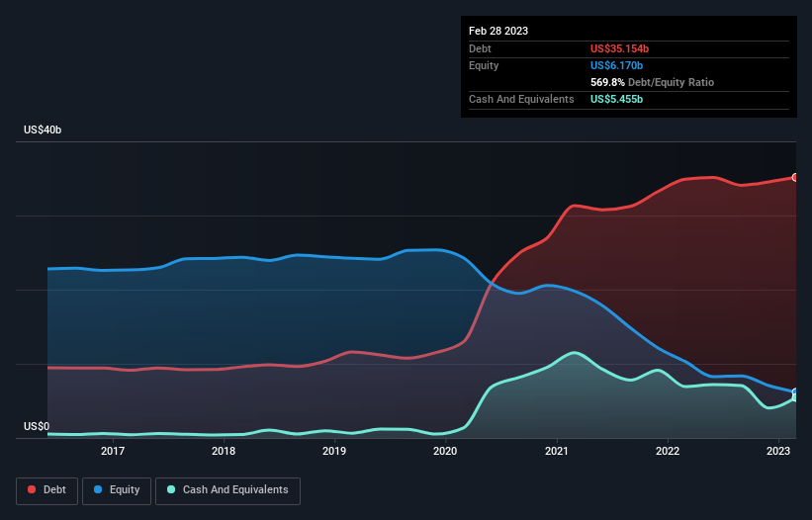Click the US$6.170b equity value in the tooltip
This screenshot has height=520, width=812.
tap(616, 65)
